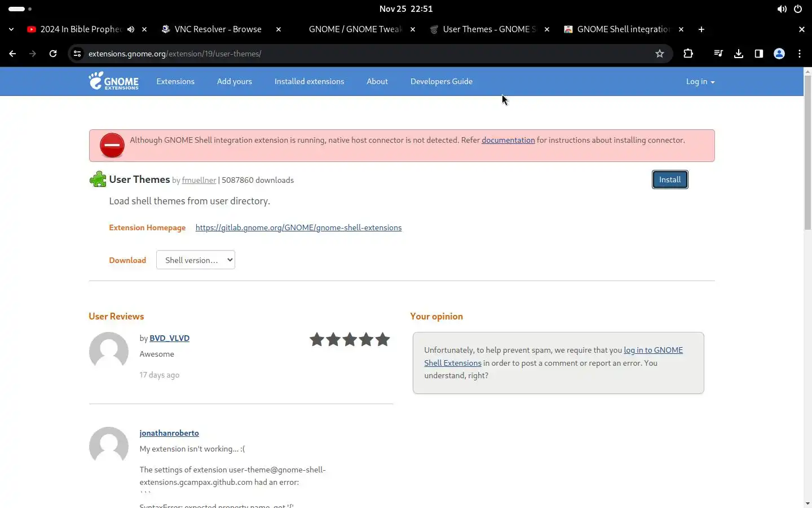This screenshot has height=508, width=812.
Task: Open the tab search dropdown arrow
Action: pyautogui.click(x=11, y=29)
